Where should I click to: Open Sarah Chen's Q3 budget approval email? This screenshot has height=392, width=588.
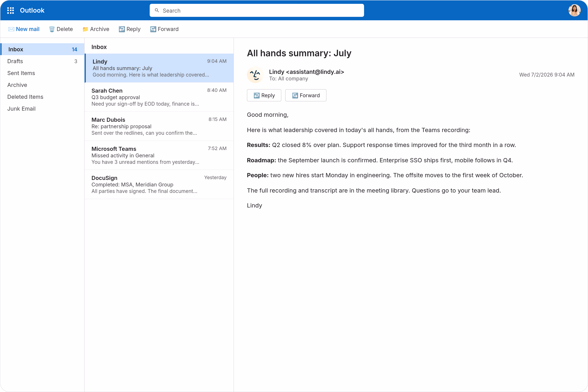(159, 97)
